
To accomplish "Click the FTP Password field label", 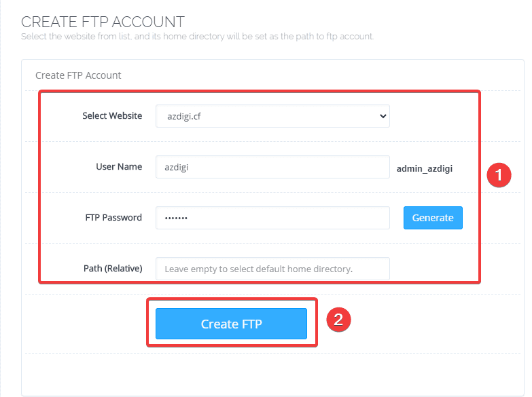I will 113,218.
